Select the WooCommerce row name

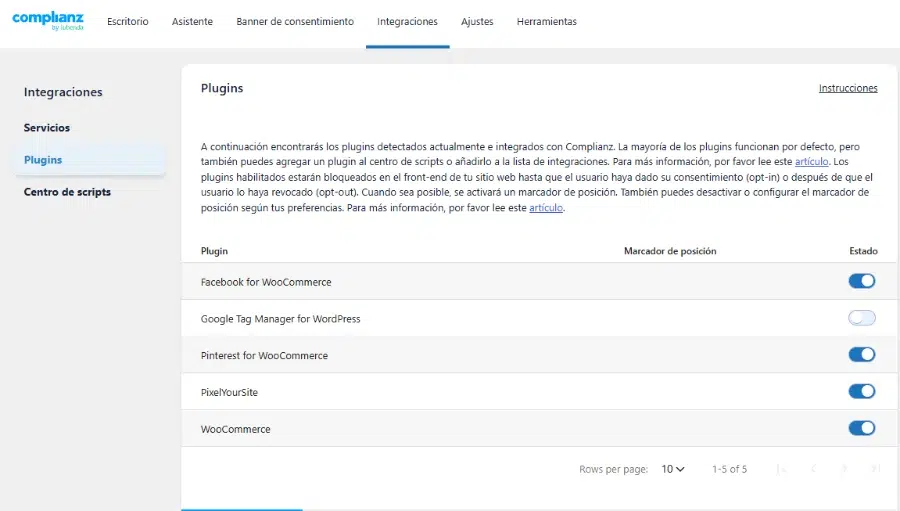point(235,429)
